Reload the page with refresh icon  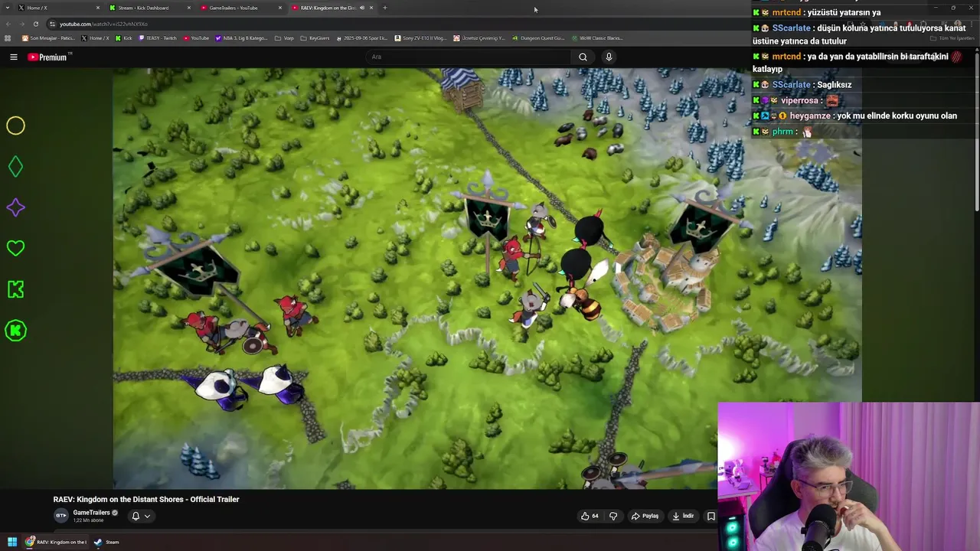(x=35, y=24)
